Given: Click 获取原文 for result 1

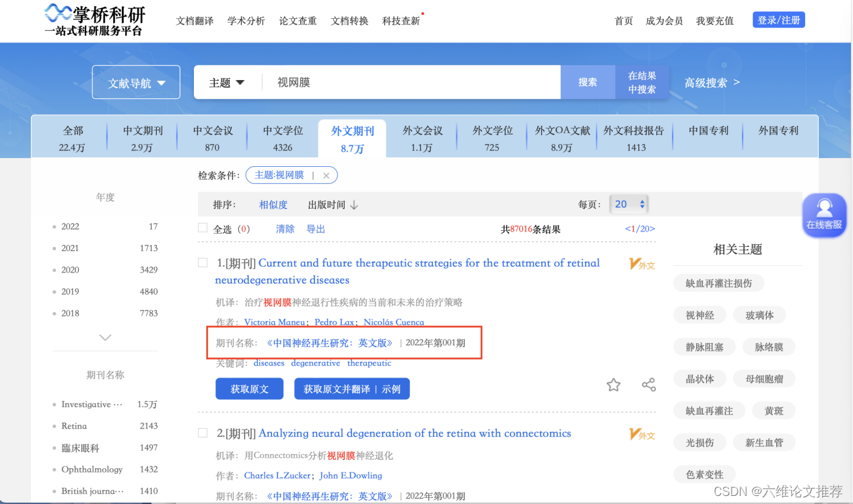Looking at the screenshot, I should click(x=250, y=389).
